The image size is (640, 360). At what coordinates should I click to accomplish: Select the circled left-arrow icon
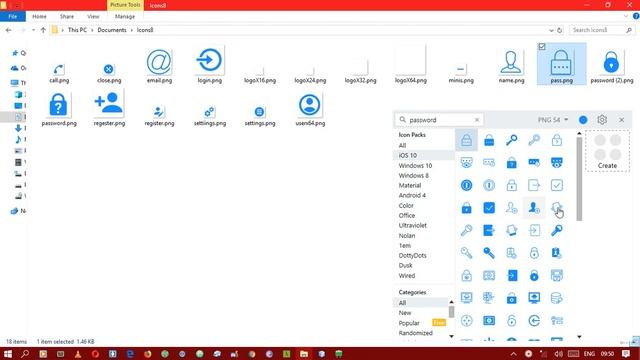534,320
